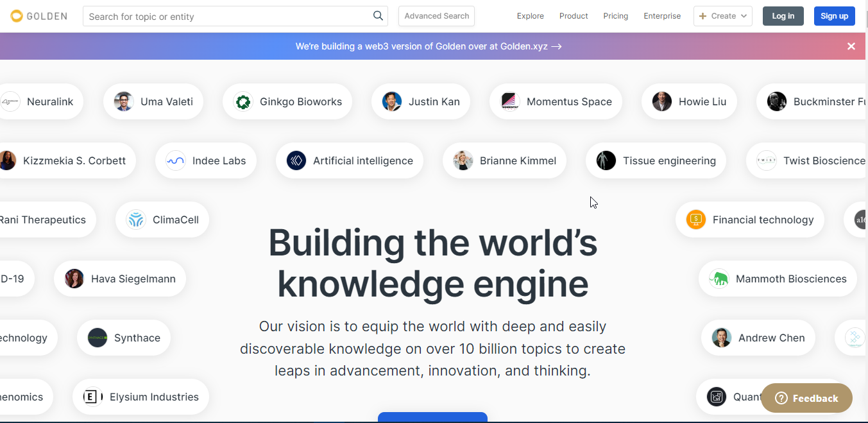The width and height of the screenshot is (868, 423).
Task: Follow the Golden.xyz banner link
Action: 429,46
